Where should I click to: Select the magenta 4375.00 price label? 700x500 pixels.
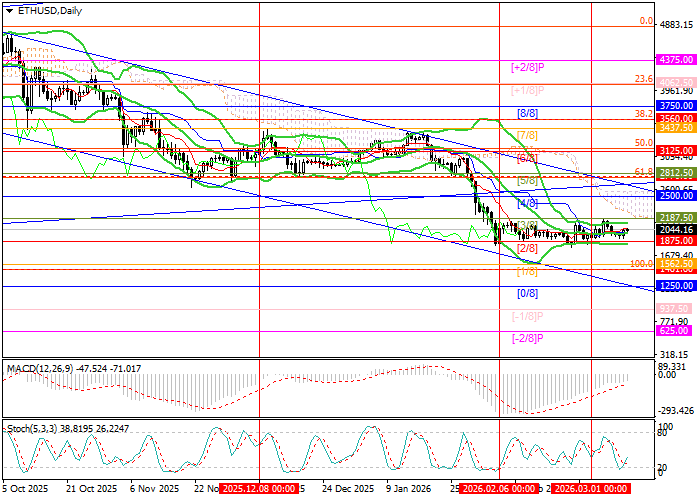tap(677, 60)
